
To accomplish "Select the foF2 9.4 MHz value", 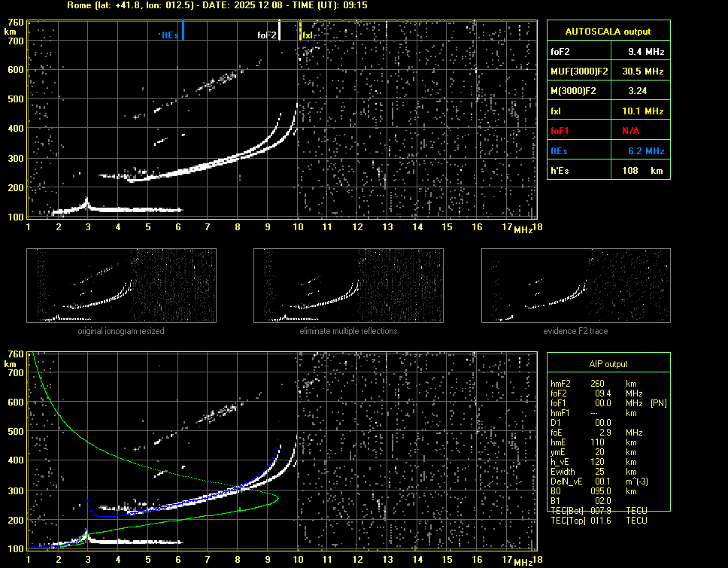I will click(646, 52).
